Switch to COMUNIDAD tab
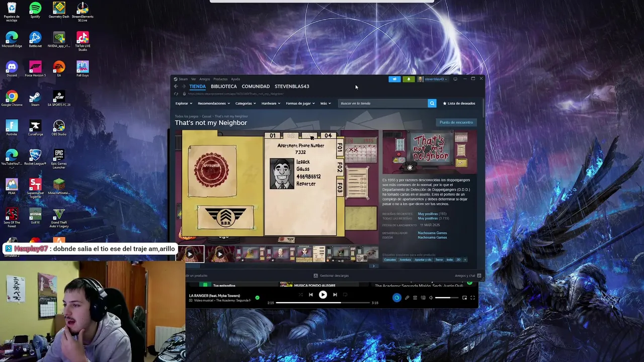The image size is (644, 362). click(256, 86)
